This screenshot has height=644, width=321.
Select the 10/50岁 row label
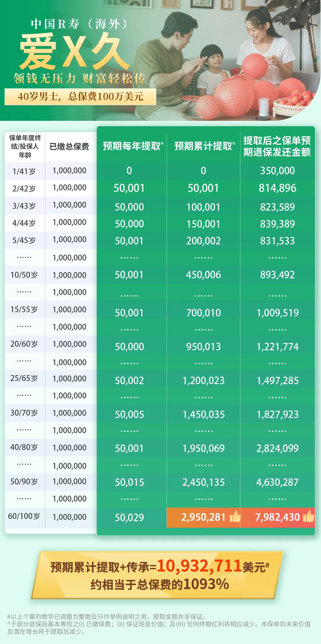tap(24, 275)
